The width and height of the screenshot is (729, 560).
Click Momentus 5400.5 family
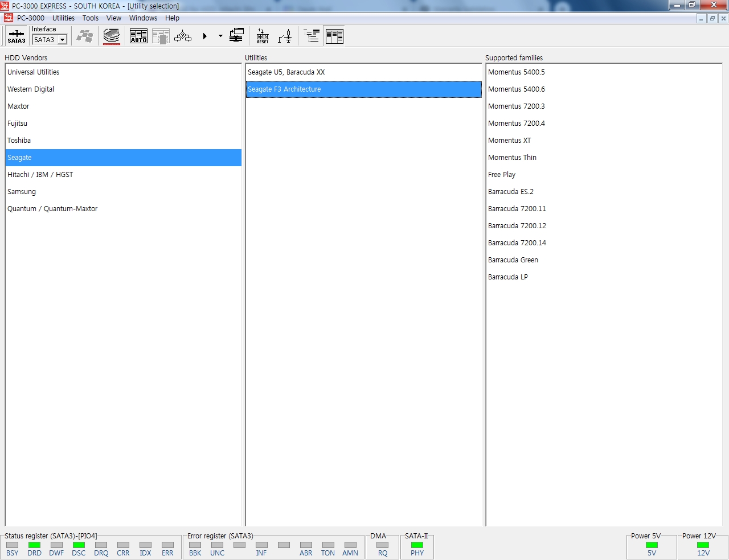click(604, 72)
